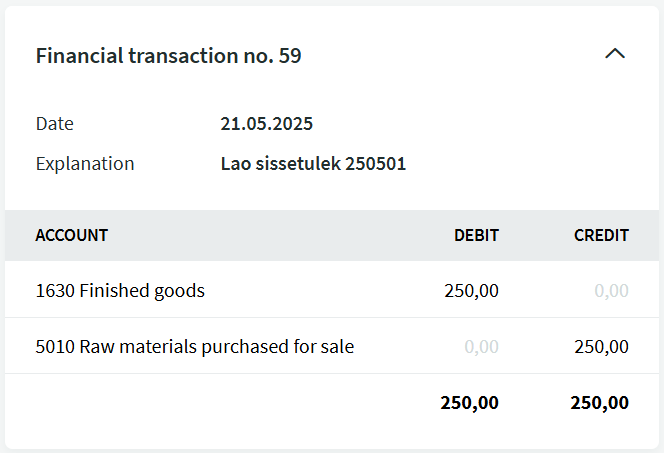
Task: Click the 250,00 debit for Finished goods
Action: (x=471, y=291)
